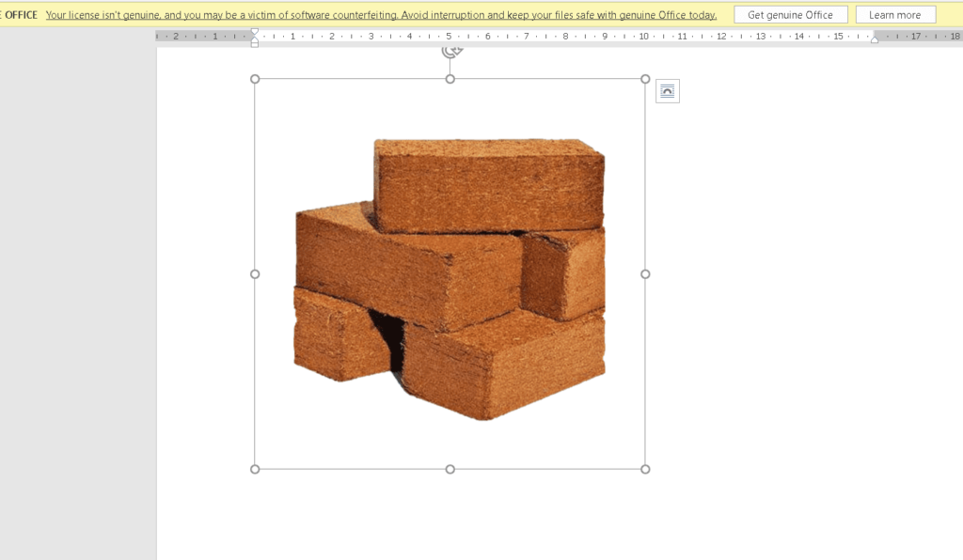Click the bottom-middle resize handle
Image resolution: width=963 pixels, height=560 pixels.
pos(450,469)
